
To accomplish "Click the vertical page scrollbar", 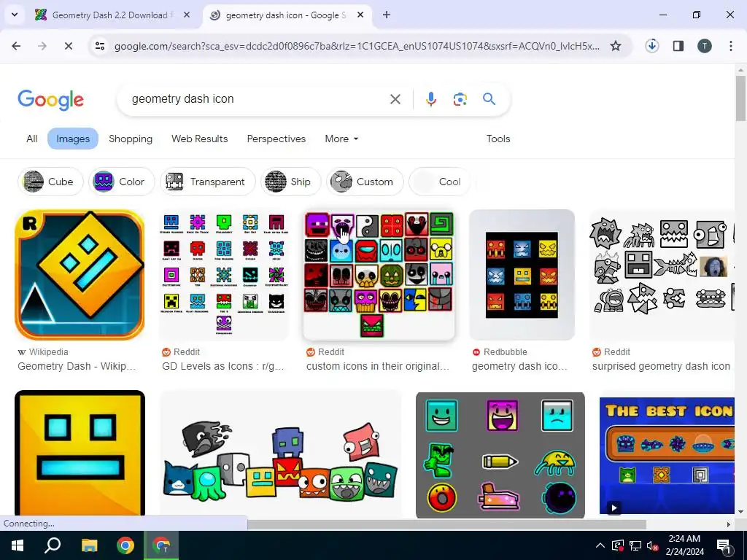I will 741,98.
